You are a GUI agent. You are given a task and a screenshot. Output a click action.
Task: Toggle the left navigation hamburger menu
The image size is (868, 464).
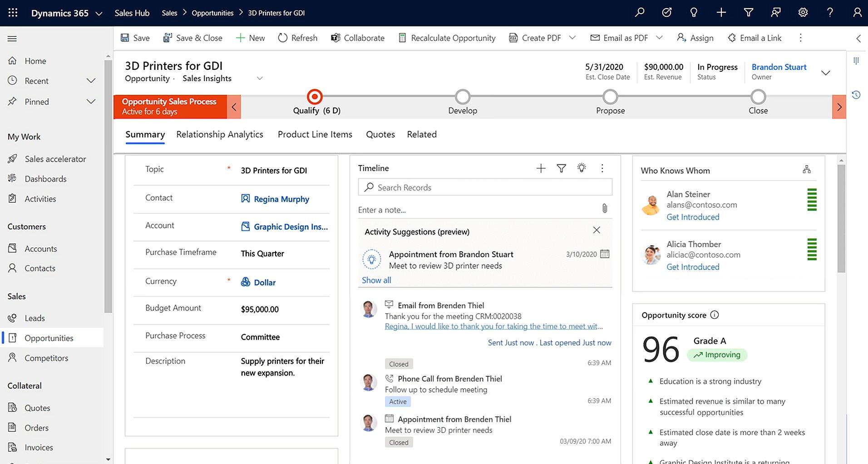point(12,39)
